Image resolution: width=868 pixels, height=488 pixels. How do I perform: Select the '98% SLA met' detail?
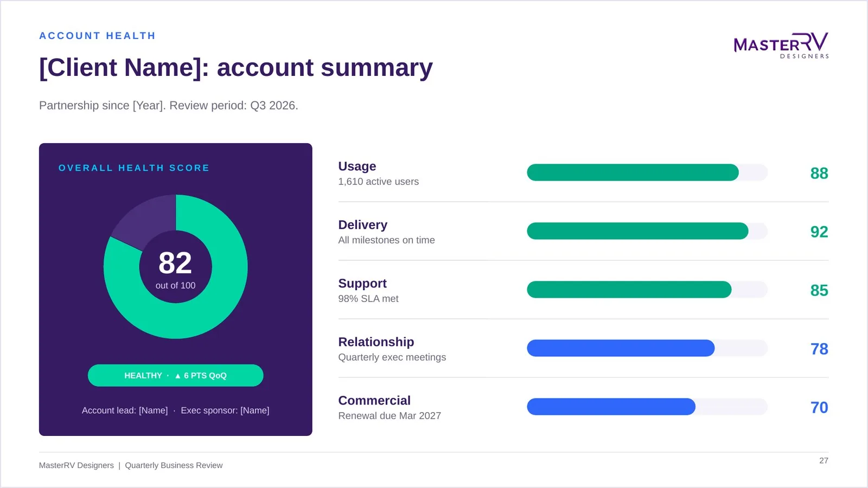368,299
